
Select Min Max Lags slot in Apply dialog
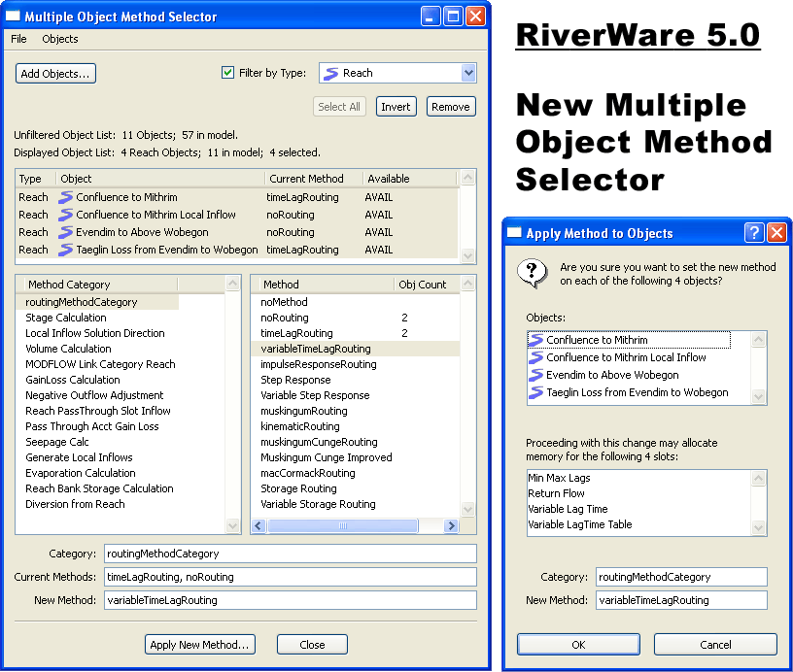559,478
